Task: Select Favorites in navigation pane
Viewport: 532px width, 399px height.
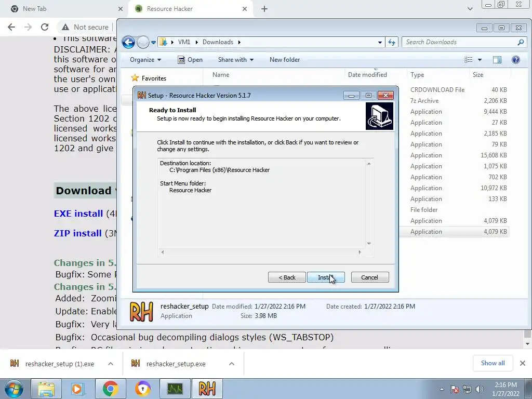Action: coord(149,78)
